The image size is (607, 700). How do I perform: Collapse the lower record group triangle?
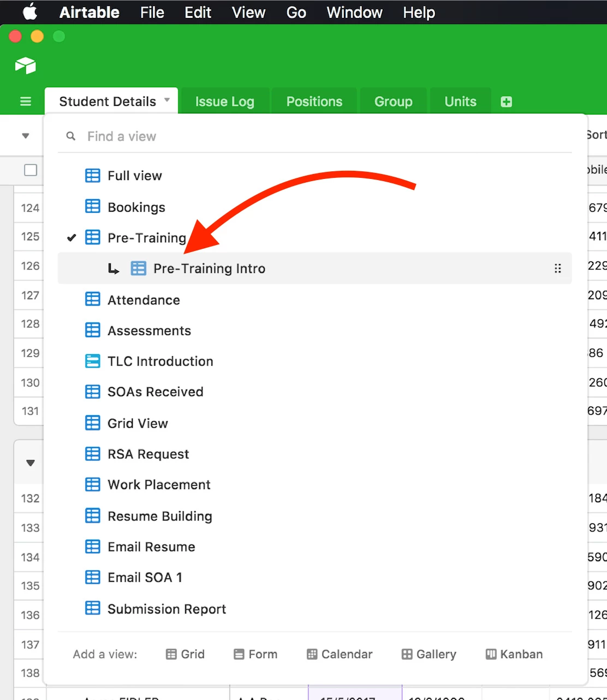pyautogui.click(x=31, y=463)
